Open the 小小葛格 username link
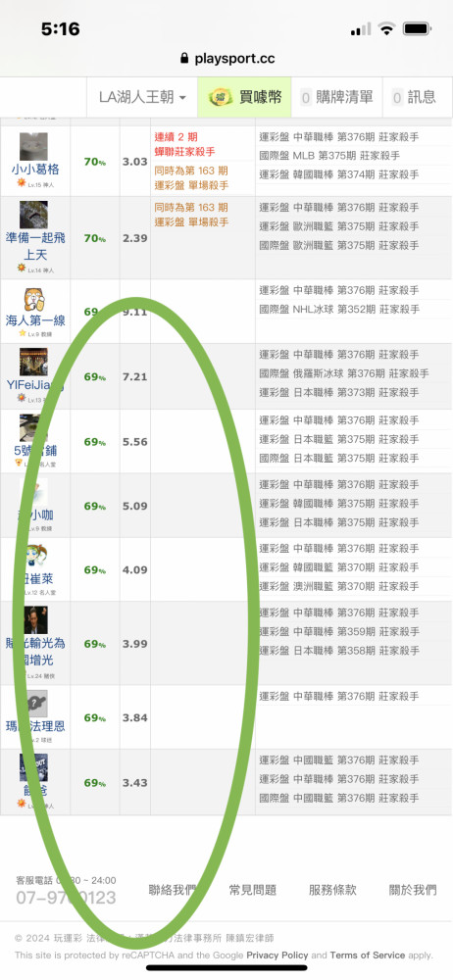453x980 pixels. coord(35,170)
